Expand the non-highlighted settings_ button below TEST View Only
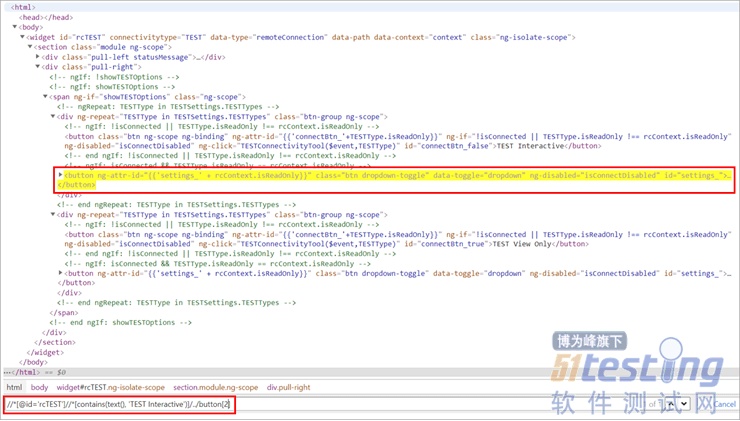This screenshot has height=421, width=740. (60, 273)
